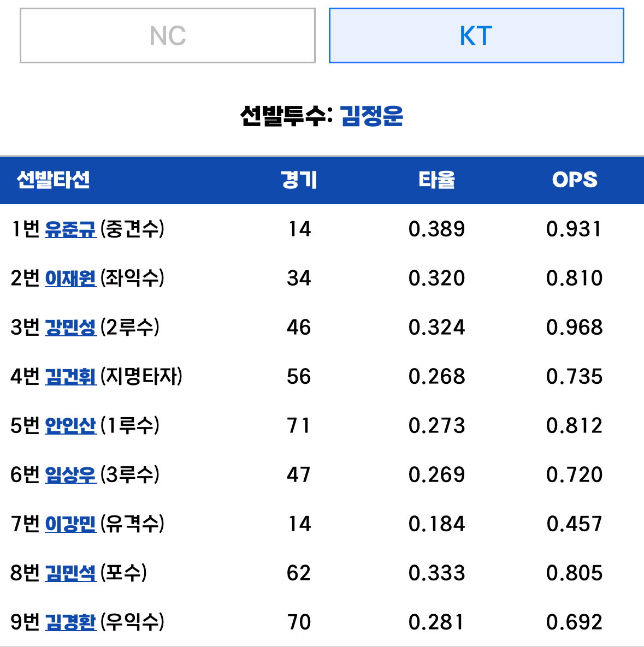Viewport: 644px width, 647px height.
Task: View catcher 김민석 player page
Action: tap(70, 573)
